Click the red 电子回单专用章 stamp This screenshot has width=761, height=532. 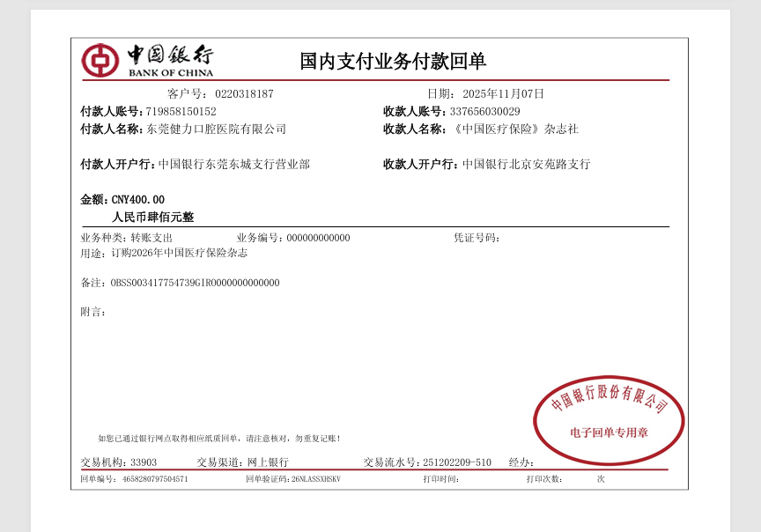point(609,420)
